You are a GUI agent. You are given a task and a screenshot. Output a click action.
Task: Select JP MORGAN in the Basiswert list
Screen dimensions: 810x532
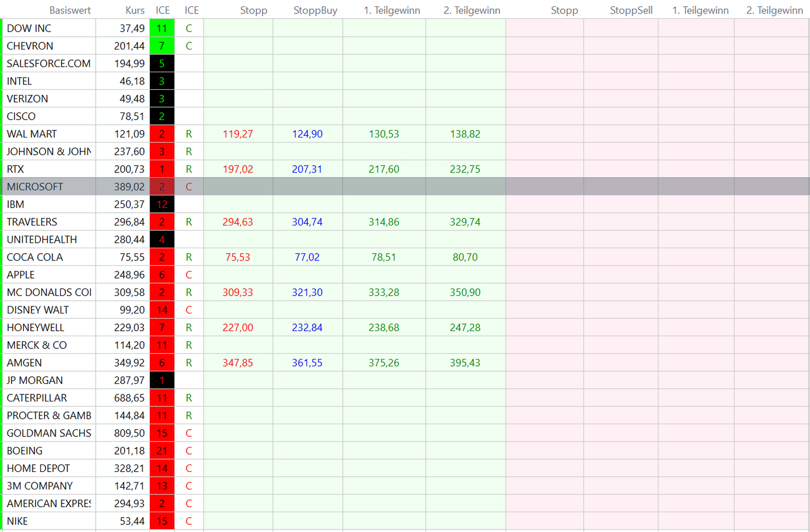pyautogui.click(x=35, y=380)
